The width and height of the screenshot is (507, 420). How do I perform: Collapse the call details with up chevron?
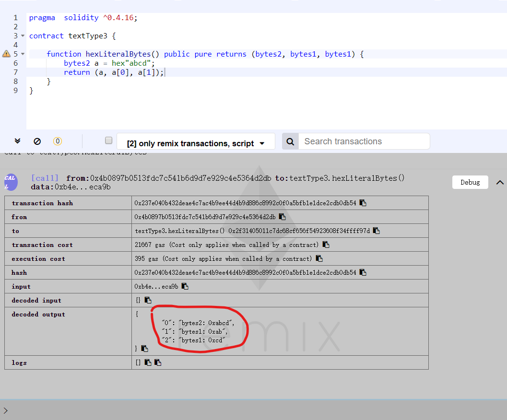(x=500, y=182)
